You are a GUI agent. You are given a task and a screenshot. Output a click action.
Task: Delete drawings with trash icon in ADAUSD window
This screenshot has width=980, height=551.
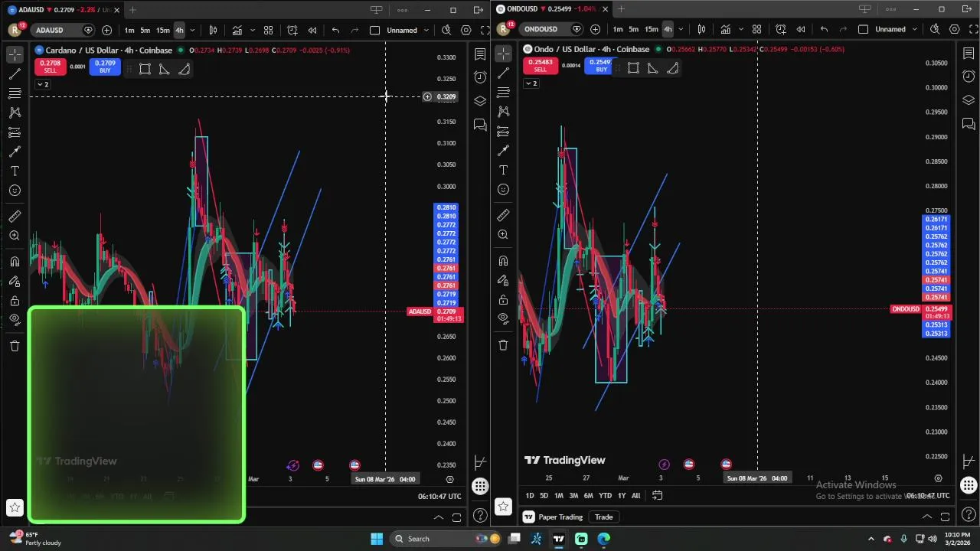(15, 346)
